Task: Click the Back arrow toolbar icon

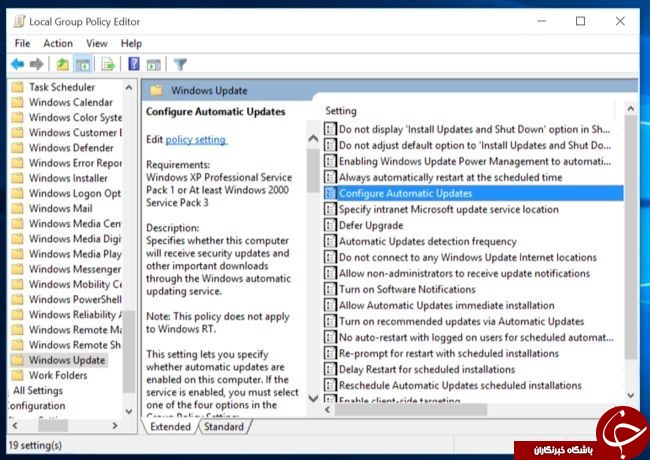Action: pyautogui.click(x=17, y=64)
